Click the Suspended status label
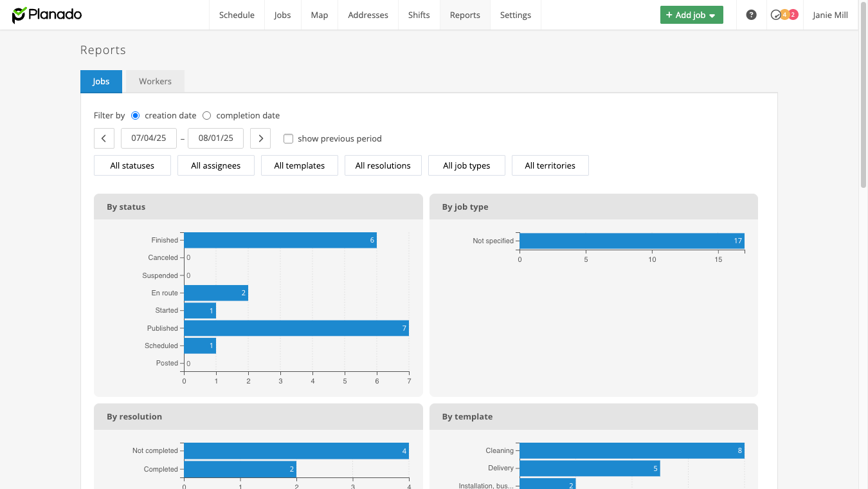868x489 pixels. (160, 275)
